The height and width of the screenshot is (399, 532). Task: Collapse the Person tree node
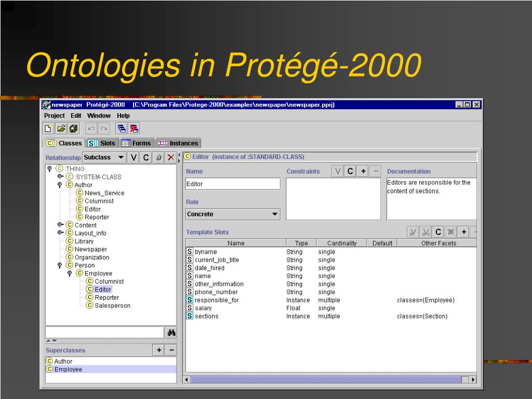[x=60, y=265]
